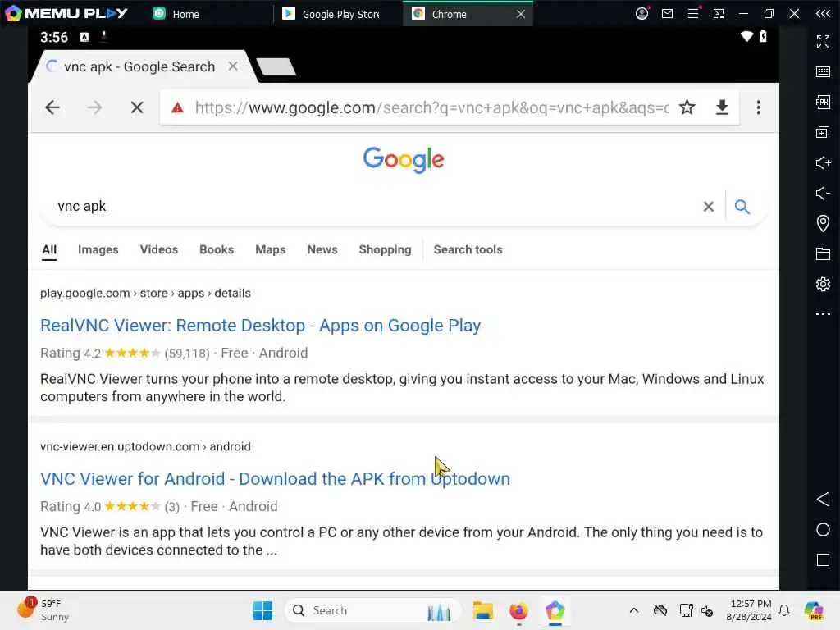Open the Windows Start menu
The height and width of the screenshot is (630, 840).
263,610
